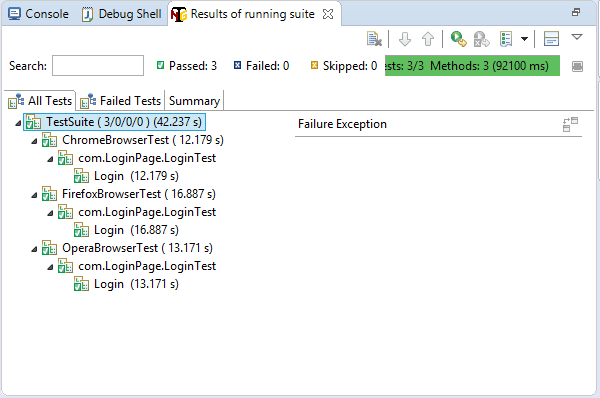Click the FirefoxBrowserTest passed icon
The width and height of the screenshot is (600, 398).
(x=49, y=194)
